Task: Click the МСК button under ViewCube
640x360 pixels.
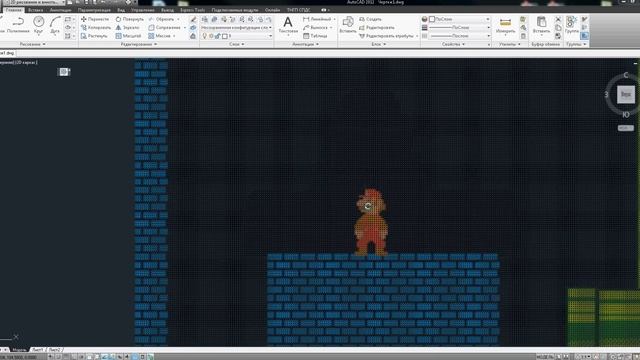Action: point(625,128)
